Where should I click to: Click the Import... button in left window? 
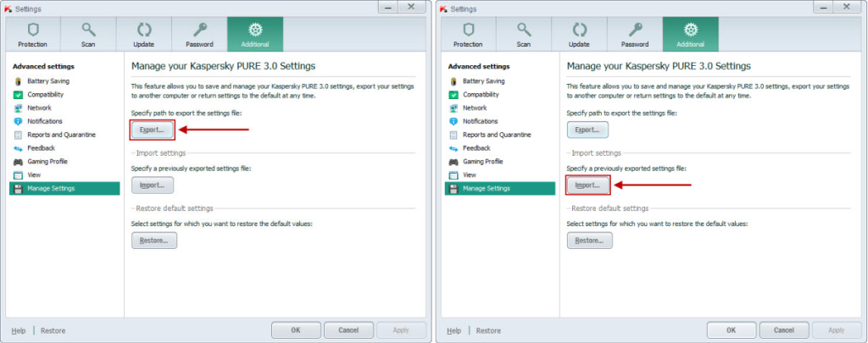[153, 185]
